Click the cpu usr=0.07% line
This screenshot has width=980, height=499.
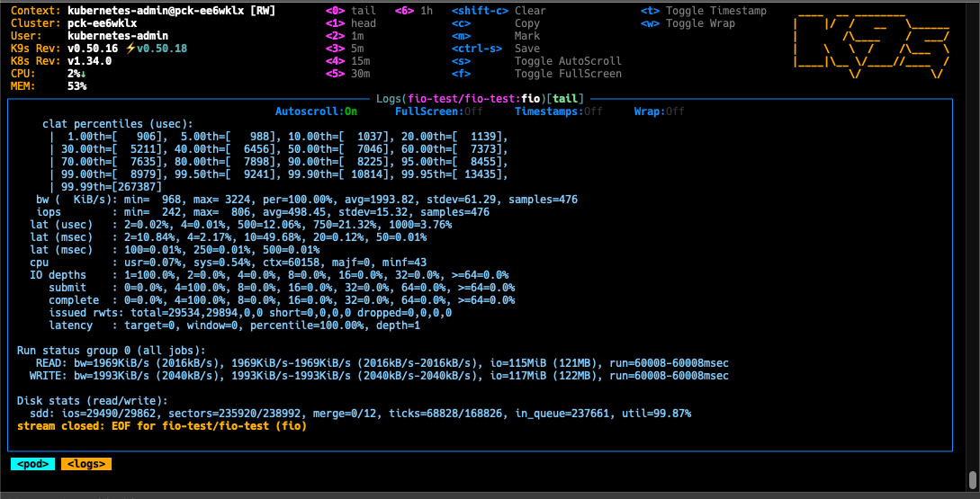coord(228,263)
